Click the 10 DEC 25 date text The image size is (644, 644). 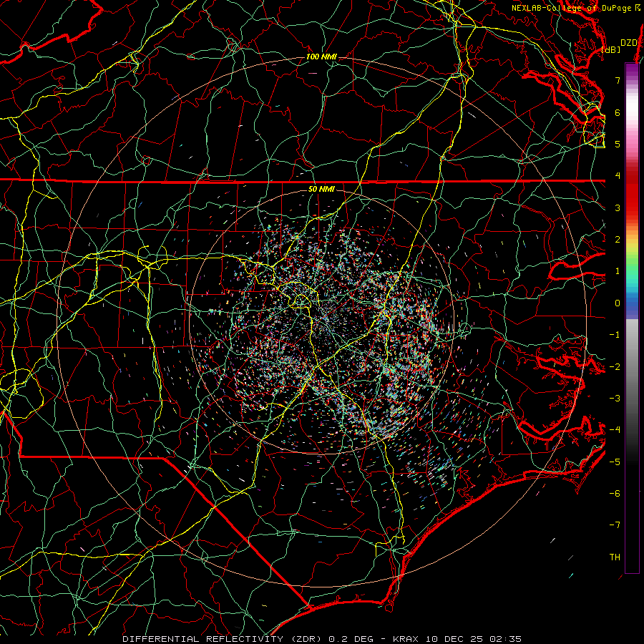(x=456, y=639)
